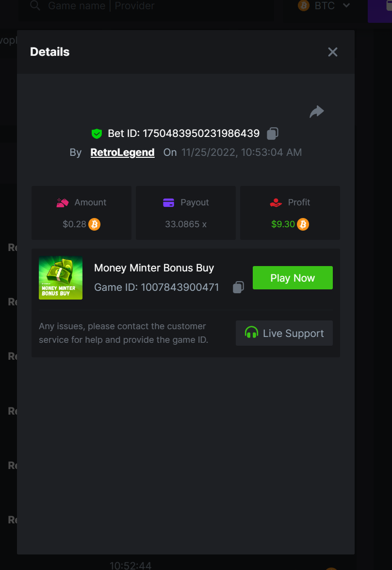
Task: Click the Bitcoin icon beside Profit
Action: (x=303, y=224)
